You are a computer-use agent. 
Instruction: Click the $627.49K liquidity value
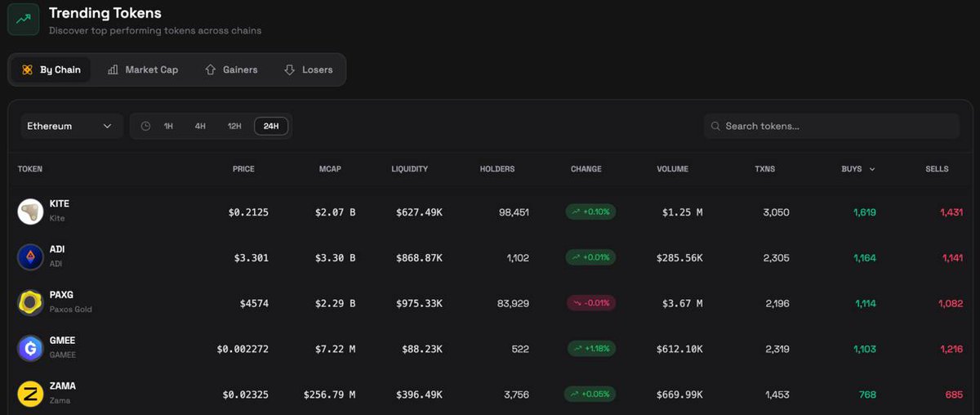[x=420, y=212]
